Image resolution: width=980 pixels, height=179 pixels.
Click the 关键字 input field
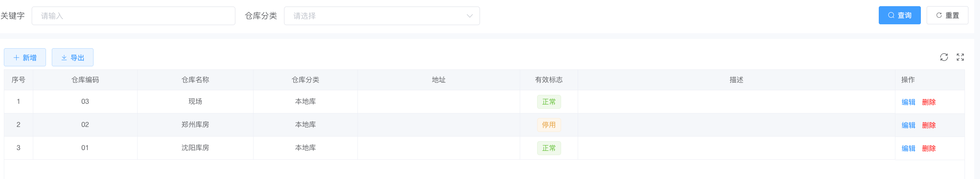[x=133, y=16]
